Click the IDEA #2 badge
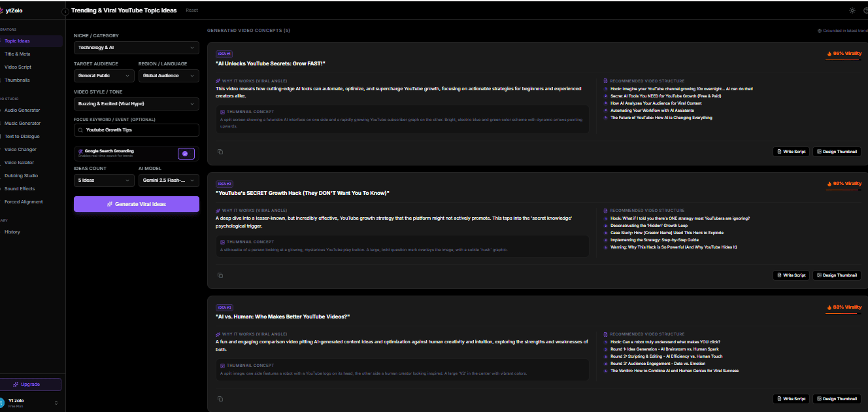Image resolution: width=868 pixels, height=412 pixels. pyautogui.click(x=224, y=184)
